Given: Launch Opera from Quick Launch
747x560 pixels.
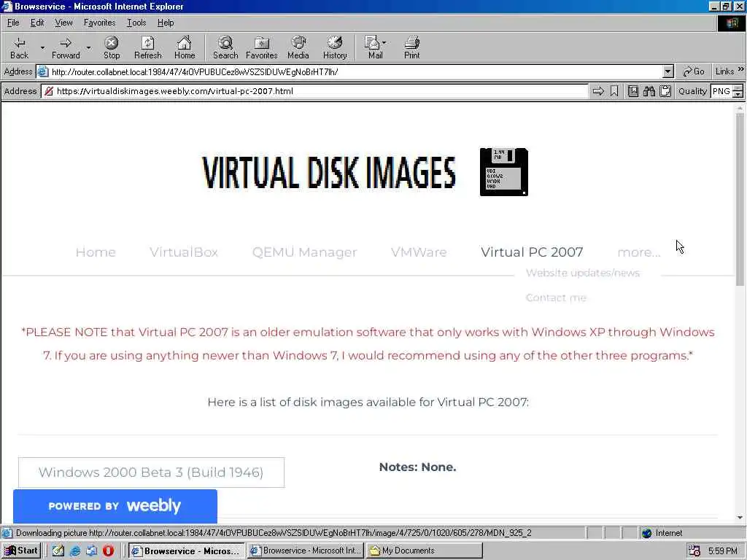Looking at the screenshot, I should (108, 551).
